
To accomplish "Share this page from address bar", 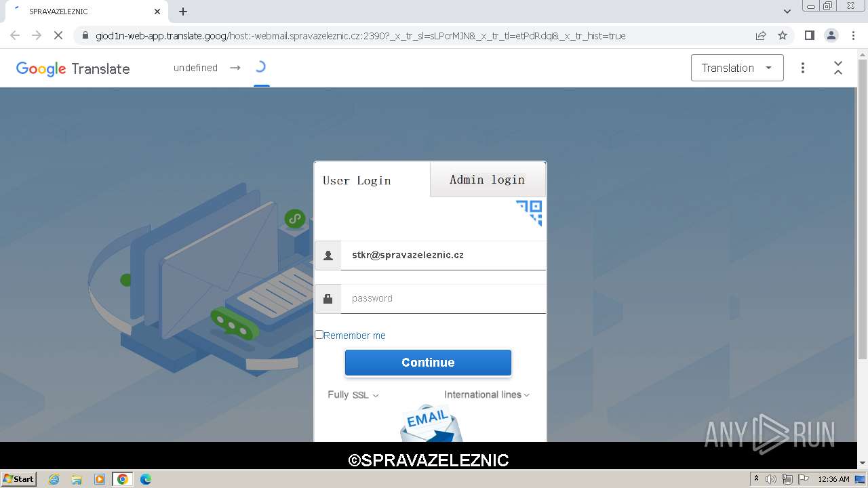I will (761, 35).
